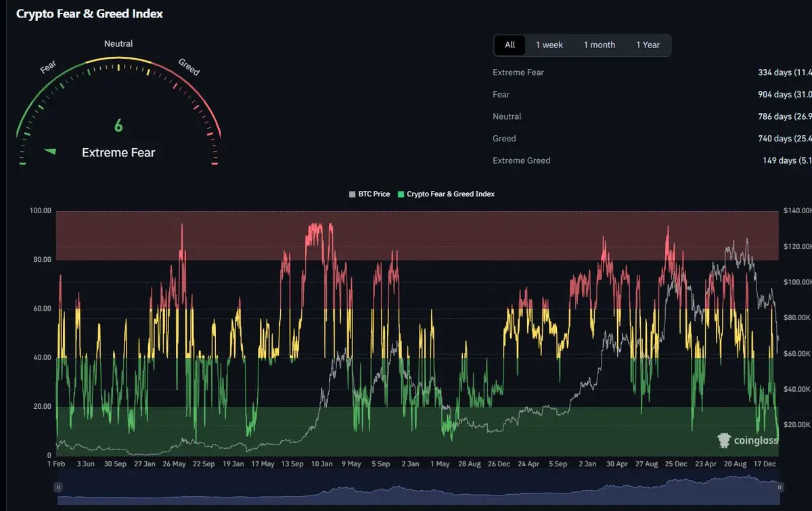Click the Extreme Greed statistics row label
812x511 pixels.
coord(522,160)
